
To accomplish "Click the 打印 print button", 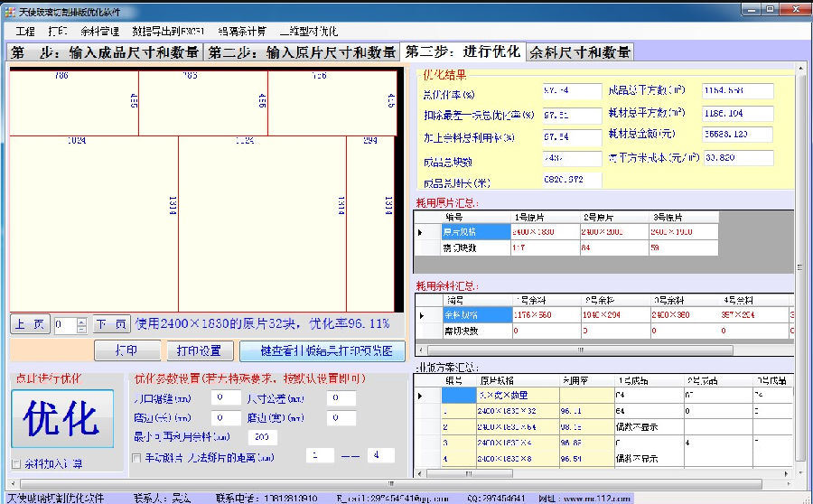I will tap(127, 351).
